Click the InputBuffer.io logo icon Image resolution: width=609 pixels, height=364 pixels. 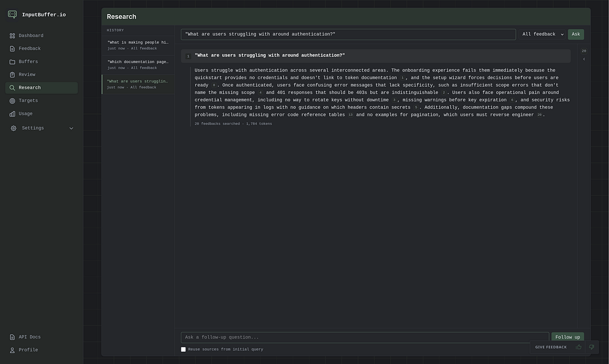pyautogui.click(x=12, y=15)
